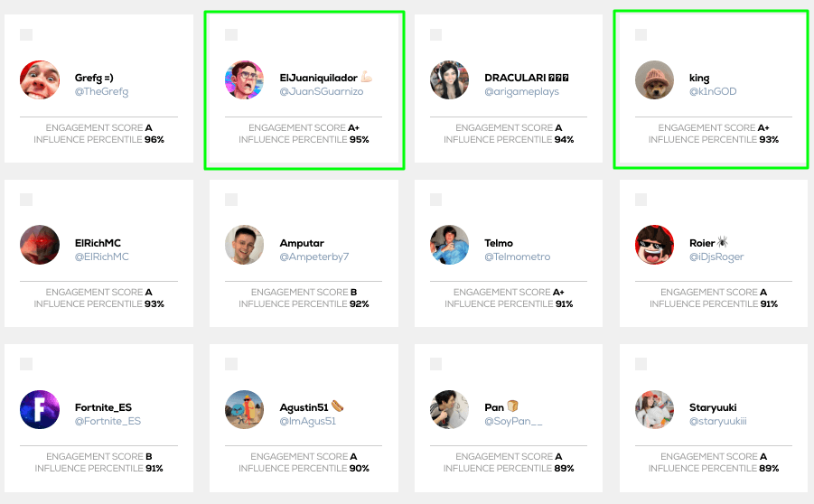Click the Amputar name heading

(302, 243)
